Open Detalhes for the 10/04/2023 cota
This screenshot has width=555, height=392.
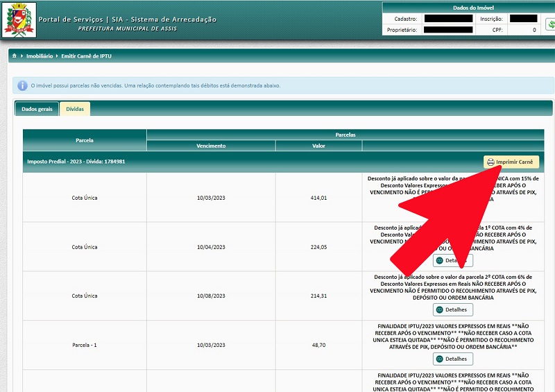pyautogui.click(x=453, y=261)
